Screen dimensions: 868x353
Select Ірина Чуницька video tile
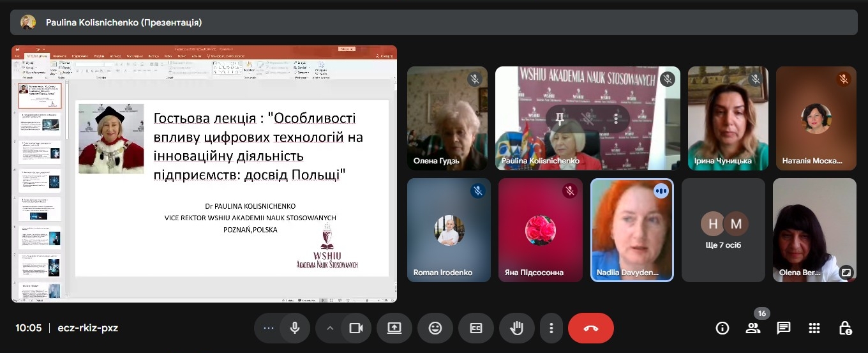727,118
